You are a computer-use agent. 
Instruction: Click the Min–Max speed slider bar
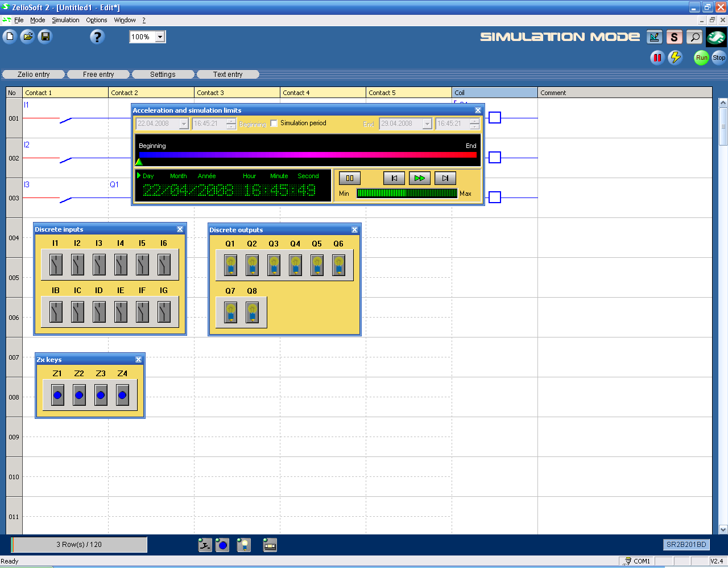click(407, 194)
